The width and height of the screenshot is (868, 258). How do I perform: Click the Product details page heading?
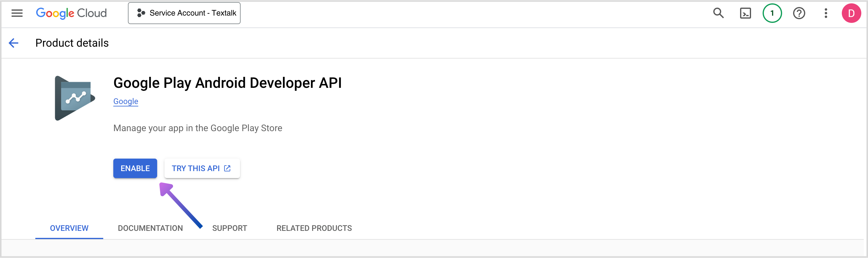pyautogui.click(x=72, y=43)
